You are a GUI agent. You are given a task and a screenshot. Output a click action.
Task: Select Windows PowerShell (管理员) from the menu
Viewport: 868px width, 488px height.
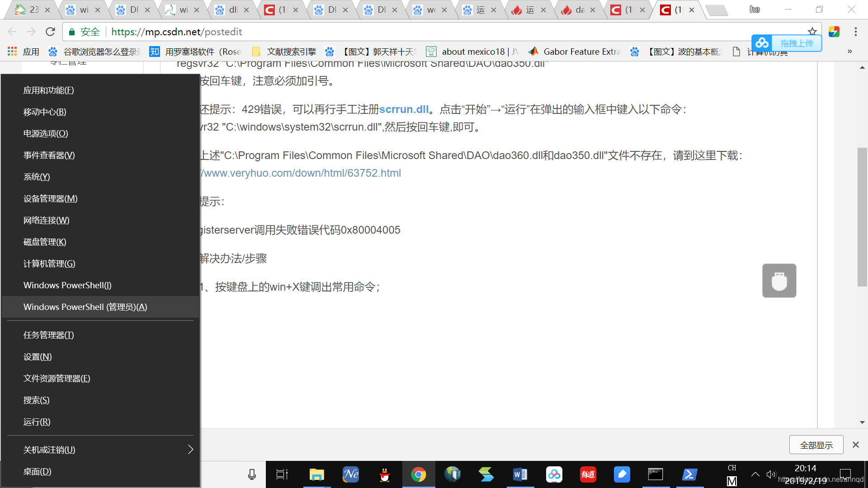[x=85, y=307]
